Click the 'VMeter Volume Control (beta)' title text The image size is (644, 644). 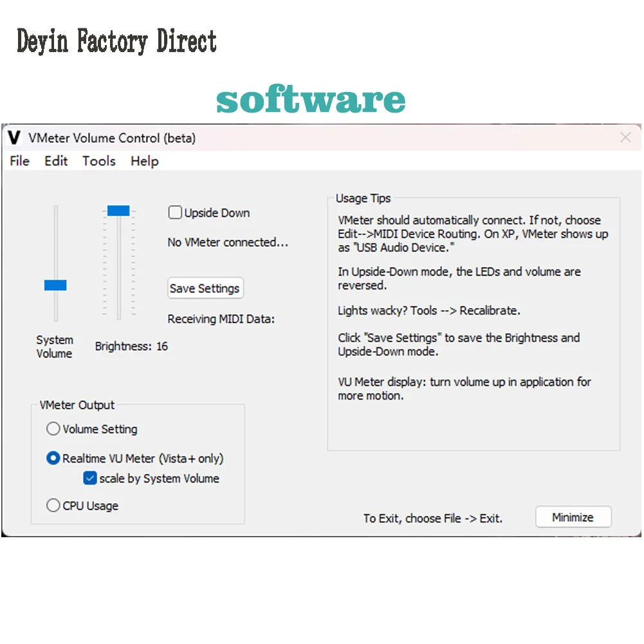(112, 138)
